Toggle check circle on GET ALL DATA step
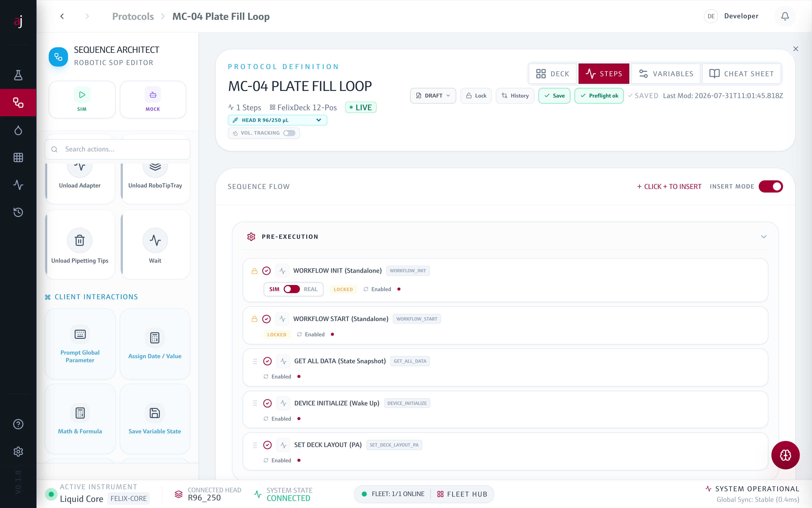Screen dimensions: 812x508 (x=267, y=361)
